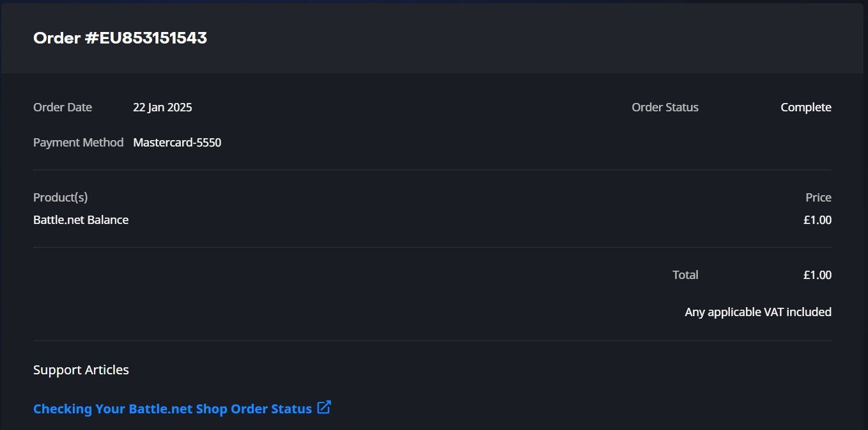868x430 pixels.
Task: Select the Mastercard-5550 payment text
Action: click(177, 143)
